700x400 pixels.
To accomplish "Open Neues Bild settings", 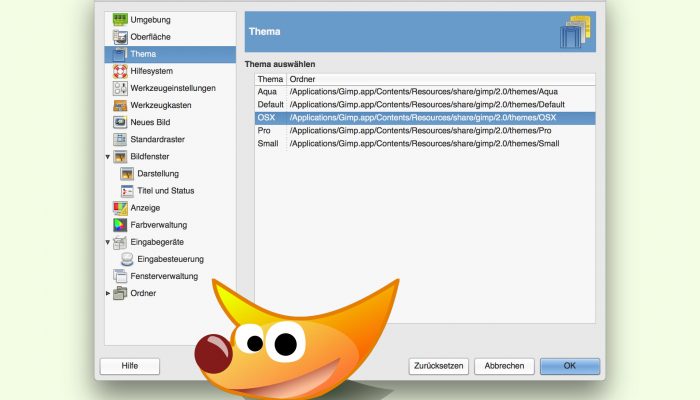I will coord(150,122).
